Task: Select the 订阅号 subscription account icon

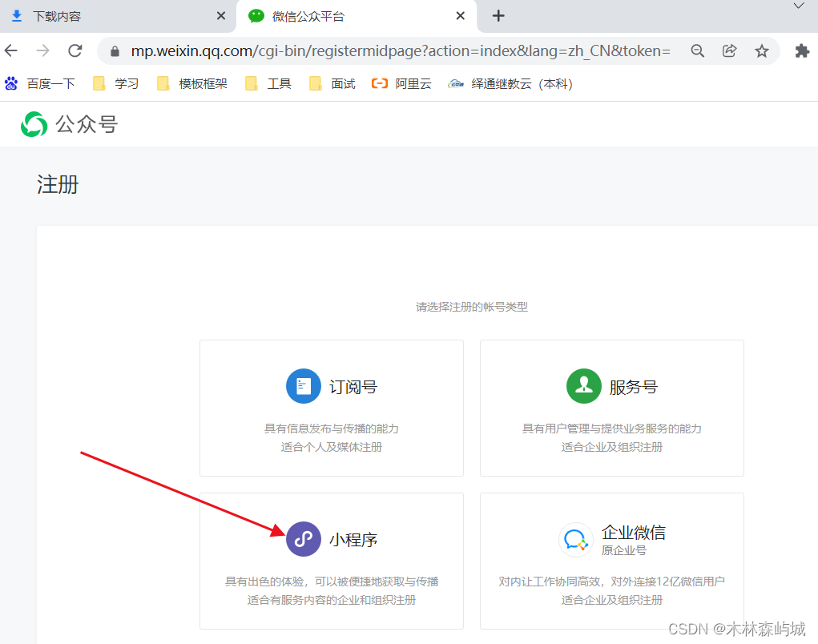Action: 303,385
